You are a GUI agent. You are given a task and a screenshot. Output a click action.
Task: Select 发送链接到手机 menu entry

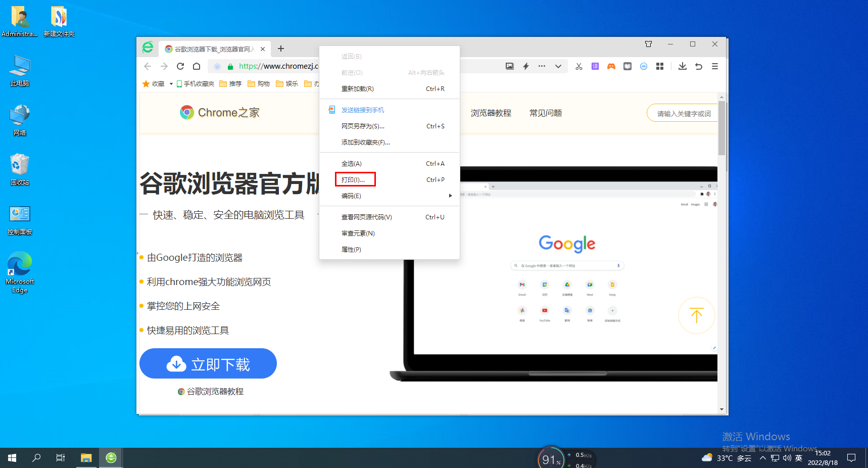[x=390, y=110]
